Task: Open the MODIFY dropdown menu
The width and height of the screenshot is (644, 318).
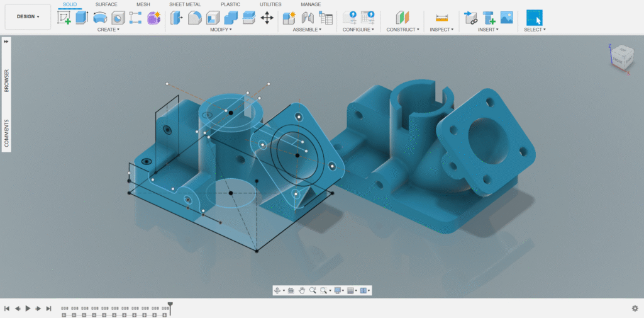Action: pos(221,30)
